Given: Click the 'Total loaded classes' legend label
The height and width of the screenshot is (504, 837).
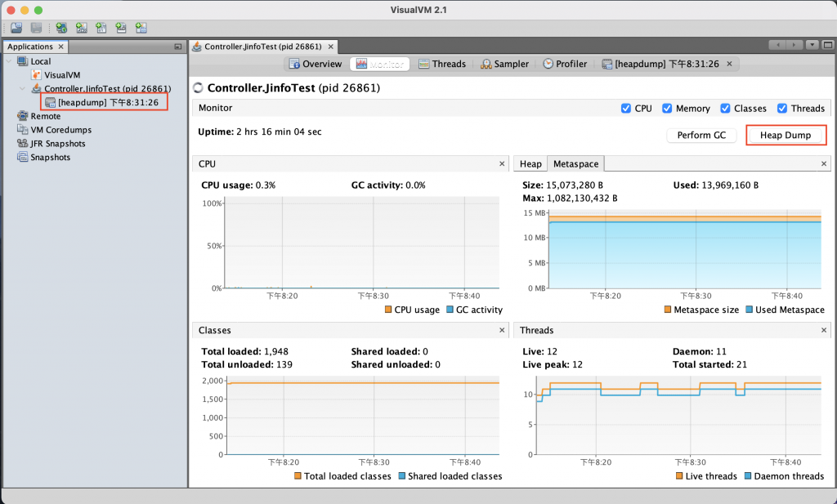Looking at the screenshot, I should pos(347,476).
